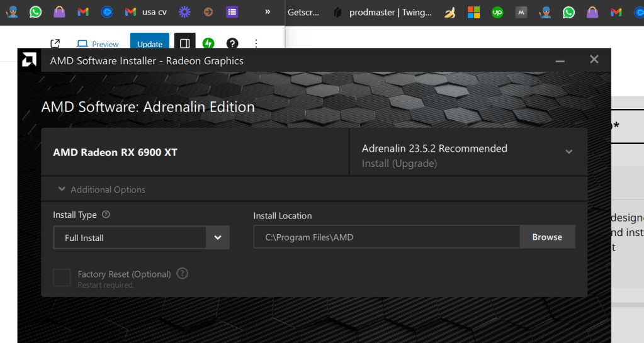Open the help question mark icon

(x=232, y=43)
